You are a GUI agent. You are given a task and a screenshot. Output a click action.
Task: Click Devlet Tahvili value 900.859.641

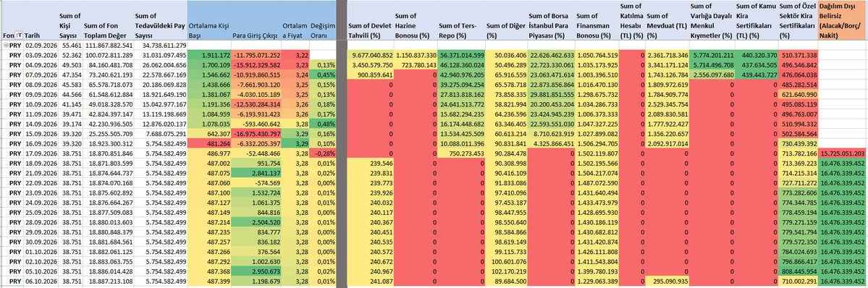[x=371, y=75]
